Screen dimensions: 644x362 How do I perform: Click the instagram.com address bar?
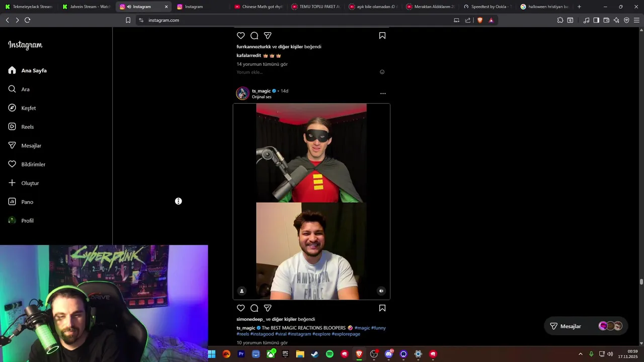(x=297, y=20)
